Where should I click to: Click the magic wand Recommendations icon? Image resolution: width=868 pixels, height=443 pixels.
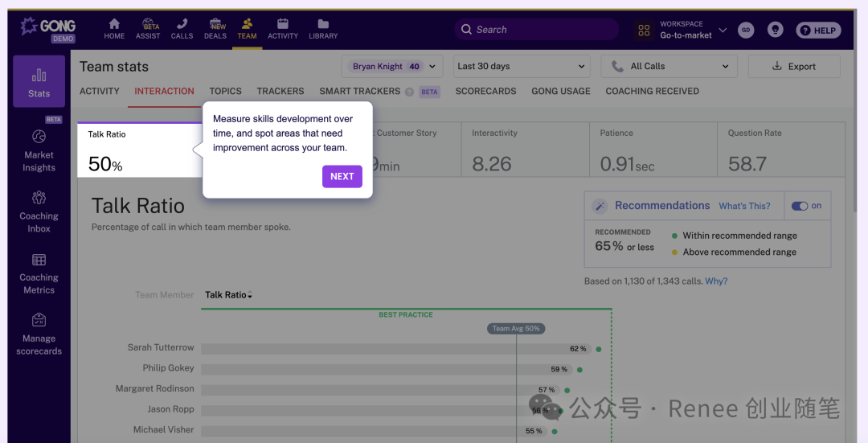(600, 207)
